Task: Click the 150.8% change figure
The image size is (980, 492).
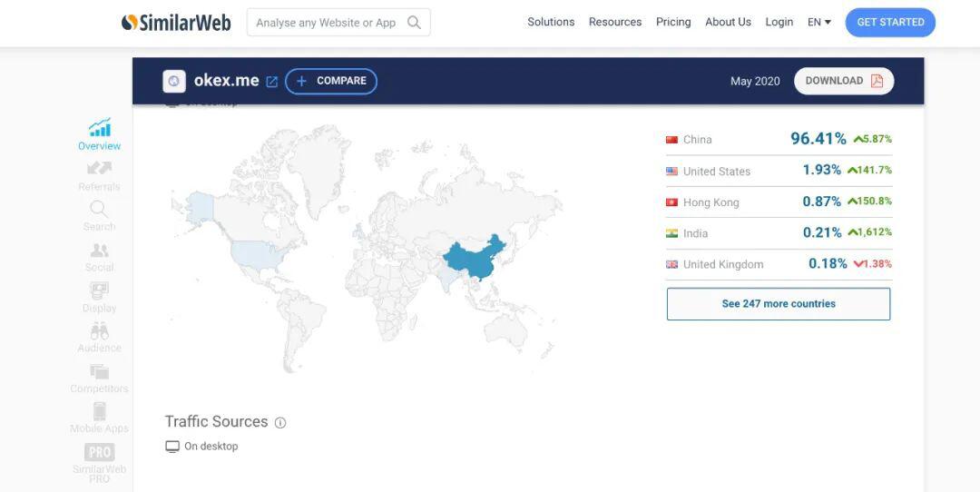Action: [x=869, y=202]
